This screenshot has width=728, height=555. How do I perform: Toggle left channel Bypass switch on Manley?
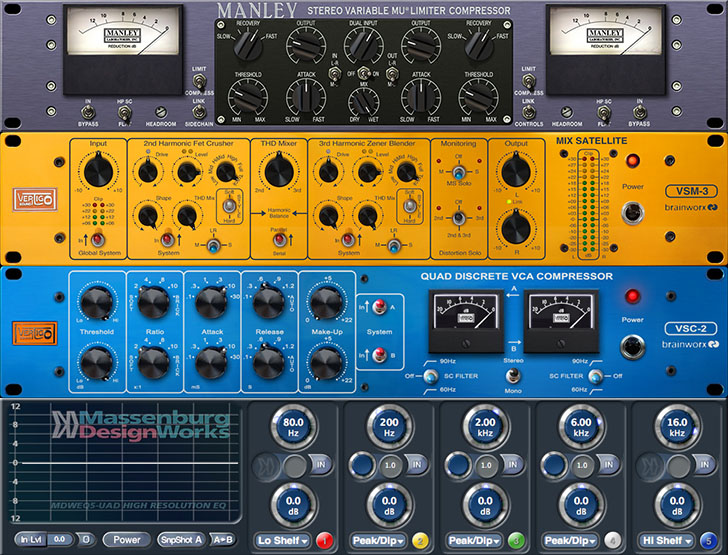pyautogui.click(x=88, y=112)
